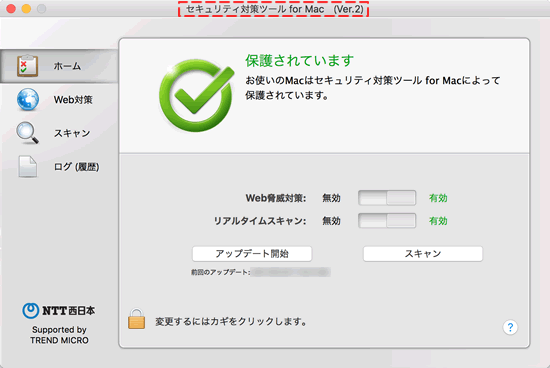Click the 変更するにはカギをクリックします text
This screenshot has height=368, width=550.
point(231,321)
